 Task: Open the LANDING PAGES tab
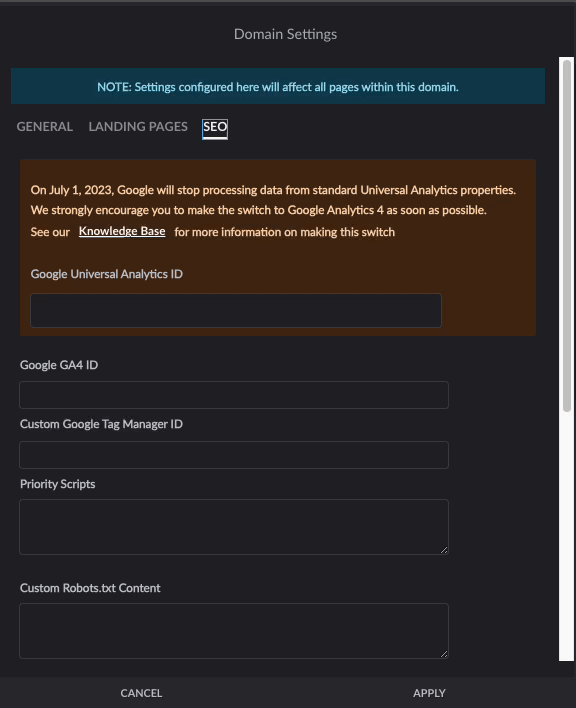(x=138, y=127)
